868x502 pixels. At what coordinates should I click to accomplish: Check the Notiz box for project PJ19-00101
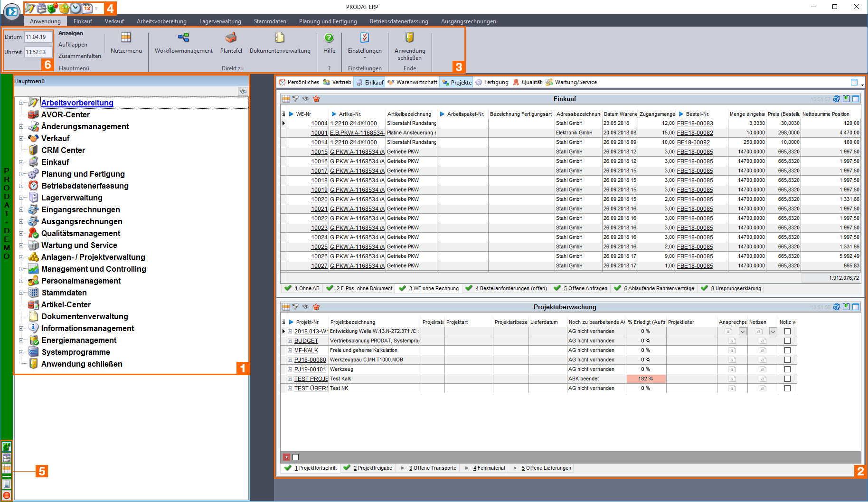[787, 369]
